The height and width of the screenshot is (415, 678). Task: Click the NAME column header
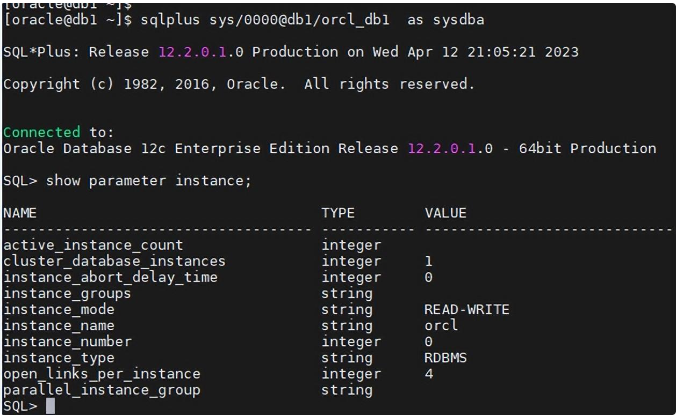[20, 213]
